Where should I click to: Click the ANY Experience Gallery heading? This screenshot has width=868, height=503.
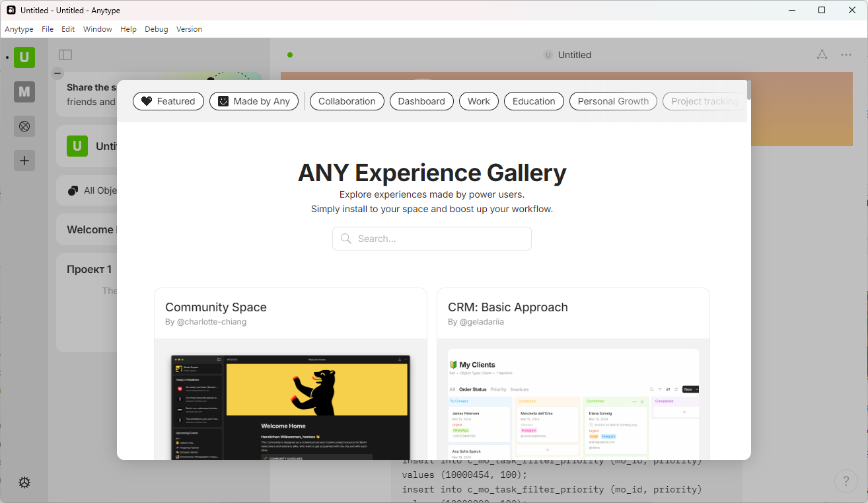(x=432, y=173)
